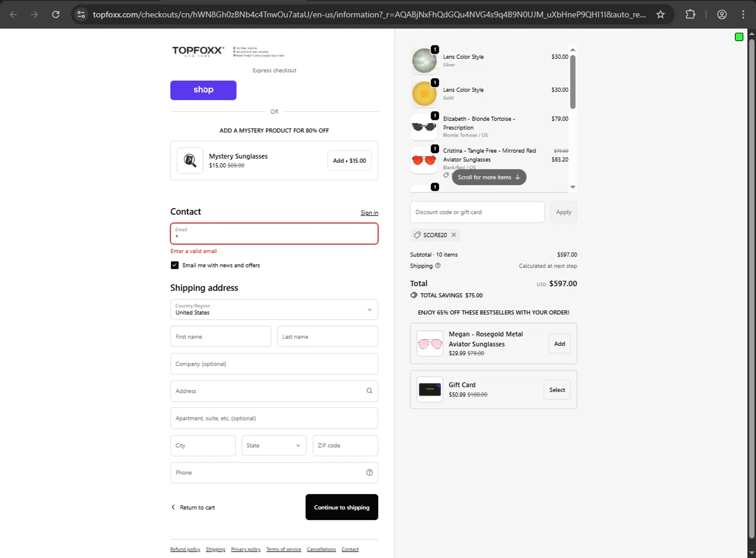
Task: Click the Mystery Sunglasses product icon
Action: coord(190,160)
